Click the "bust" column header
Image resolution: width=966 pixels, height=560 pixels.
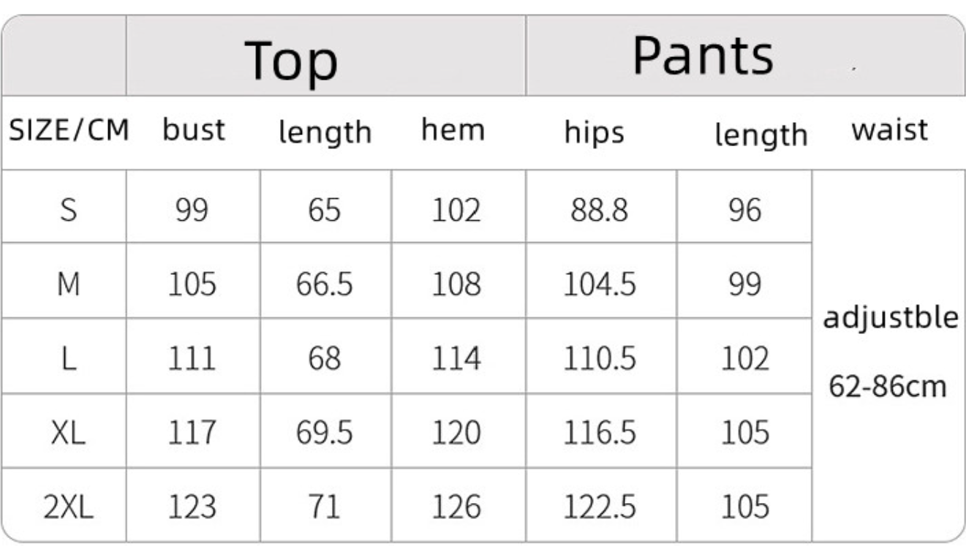tap(194, 131)
